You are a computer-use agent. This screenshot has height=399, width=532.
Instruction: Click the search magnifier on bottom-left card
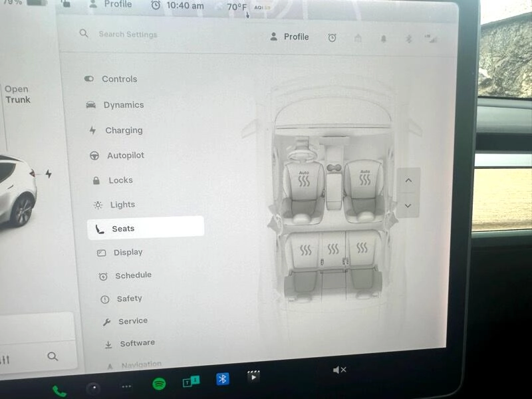click(53, 356)
